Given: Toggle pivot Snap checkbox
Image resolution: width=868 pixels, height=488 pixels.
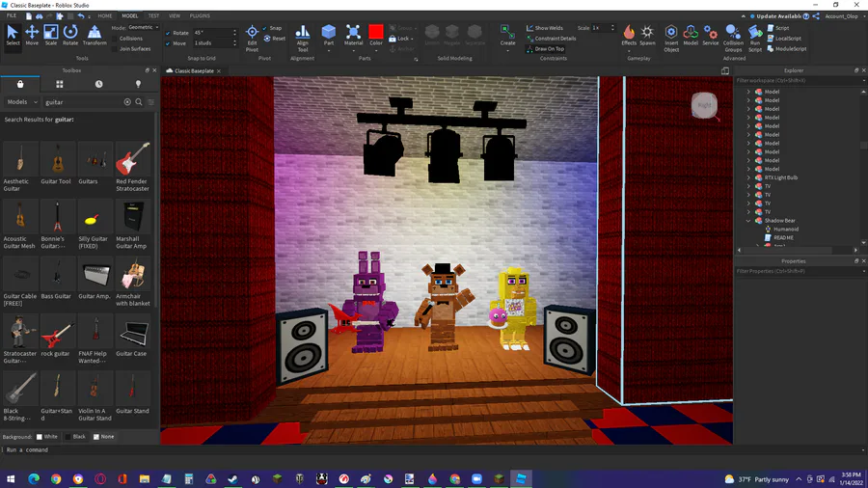Looking at the screenshot, I should 264,28.
